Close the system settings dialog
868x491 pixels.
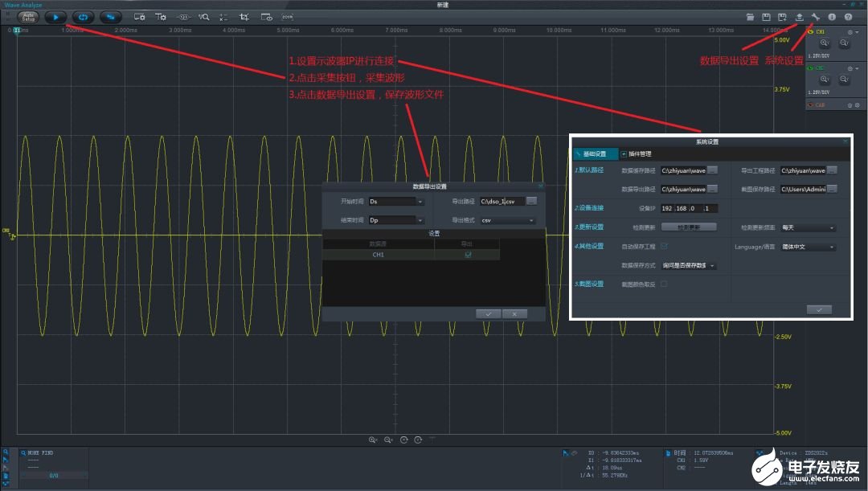click(x=845, y=141)
